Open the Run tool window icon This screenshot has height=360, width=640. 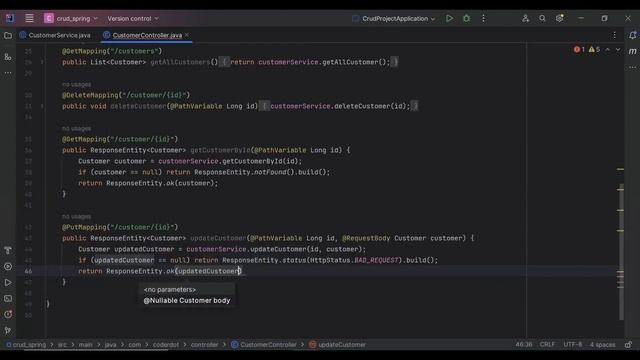tap(8, 282)
